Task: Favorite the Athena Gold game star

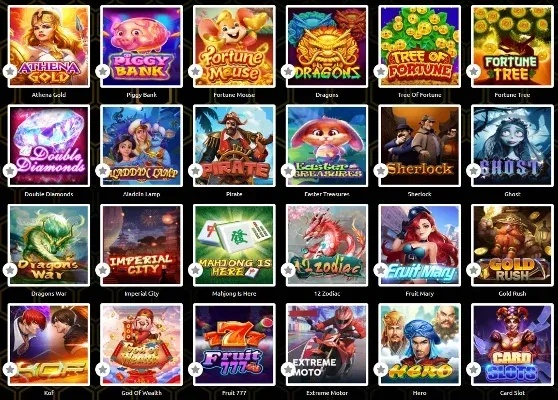Action: tap(10, 72)
